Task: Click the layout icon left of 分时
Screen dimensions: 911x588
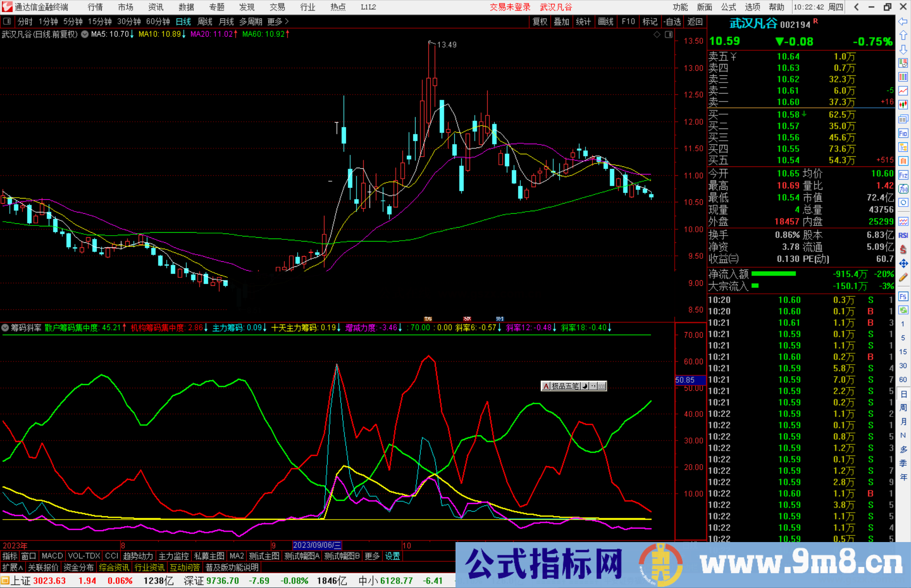Action: pos(7,21)
